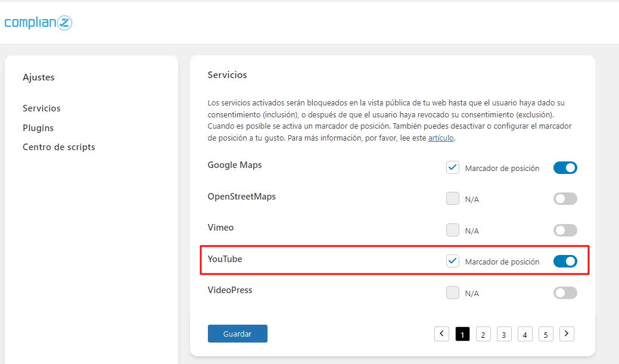Uncheck Google Maps placeholder checkbox
This screenshot has width=619, height=364.
(x=452, y=168)
